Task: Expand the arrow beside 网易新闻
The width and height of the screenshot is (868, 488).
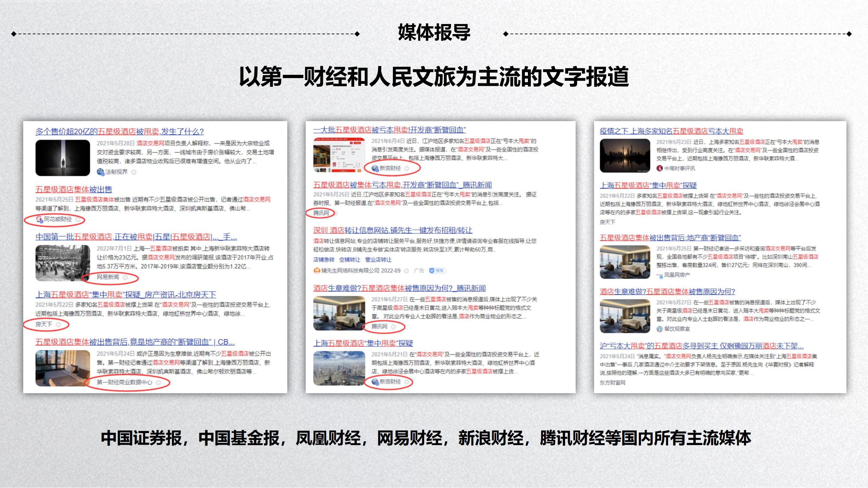Action: pyautogui.click(x=125, y=277)
